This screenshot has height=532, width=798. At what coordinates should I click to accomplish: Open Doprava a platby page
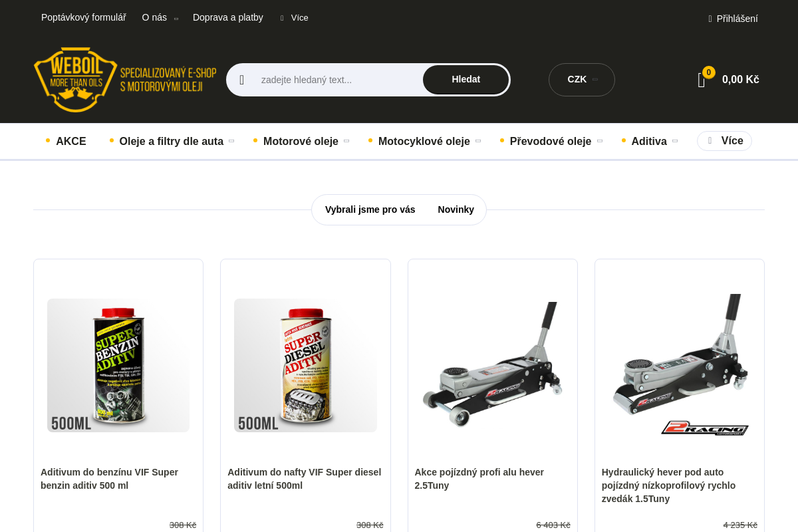click(228, 17)
